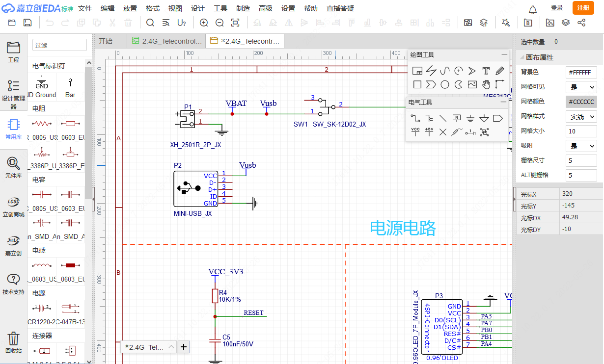Select the wire tool in 电气工具 panel
The height and width of the screenshot is (364, 604).
pos(415,118)
